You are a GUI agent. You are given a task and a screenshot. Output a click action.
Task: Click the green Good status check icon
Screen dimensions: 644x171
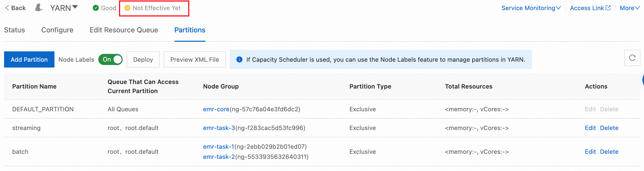96,8
